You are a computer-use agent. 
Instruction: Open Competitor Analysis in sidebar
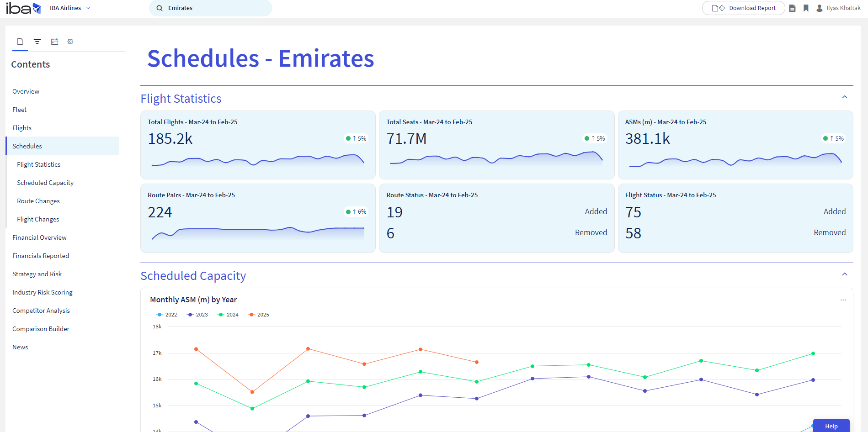(41, 311)
